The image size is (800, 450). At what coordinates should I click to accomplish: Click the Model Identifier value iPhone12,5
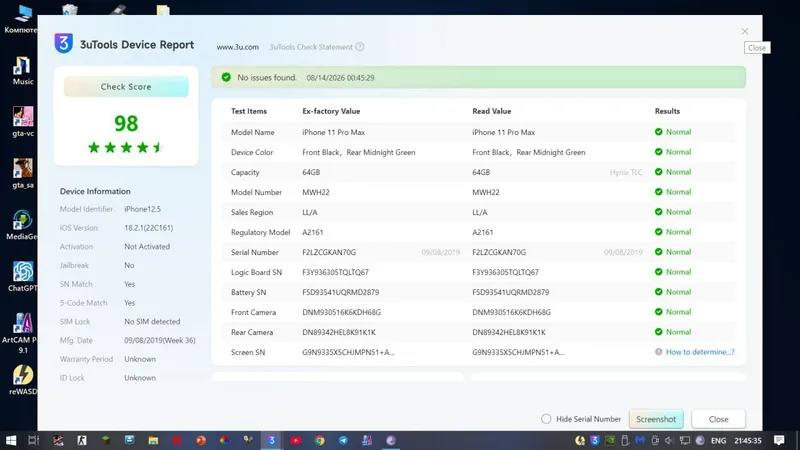(142, 209)
